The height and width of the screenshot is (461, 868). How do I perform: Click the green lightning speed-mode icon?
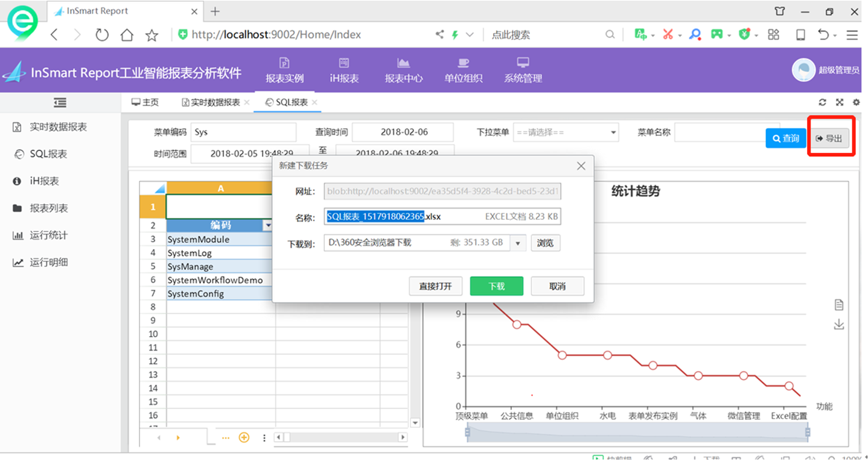[x=455, y=34]
